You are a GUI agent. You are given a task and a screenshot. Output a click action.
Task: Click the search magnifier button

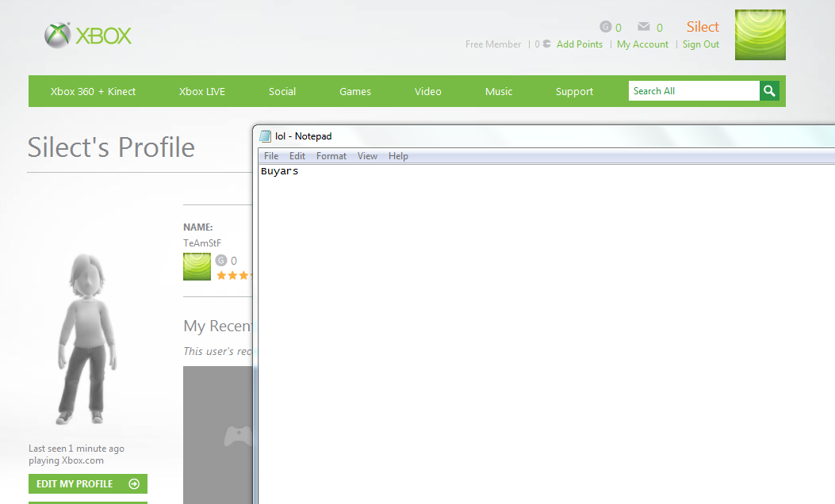(x=769, y=91)
